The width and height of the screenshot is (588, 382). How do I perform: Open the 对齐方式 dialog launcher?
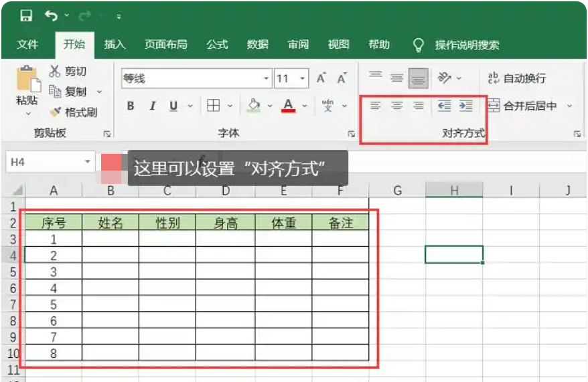[x=577, y=134]
